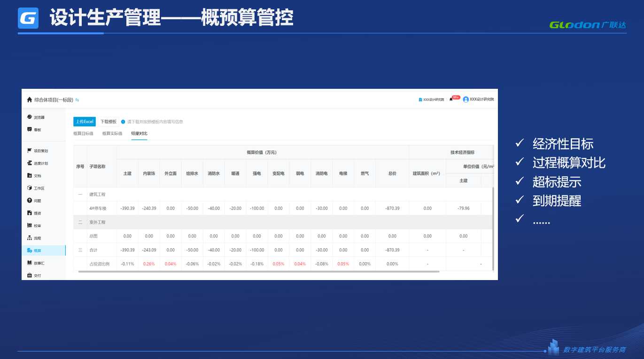Image resolution: width=644 pixels, height=359 pixels.
Task: Switch to the 概算实际值 tab
Action: [x=112, y=133]
